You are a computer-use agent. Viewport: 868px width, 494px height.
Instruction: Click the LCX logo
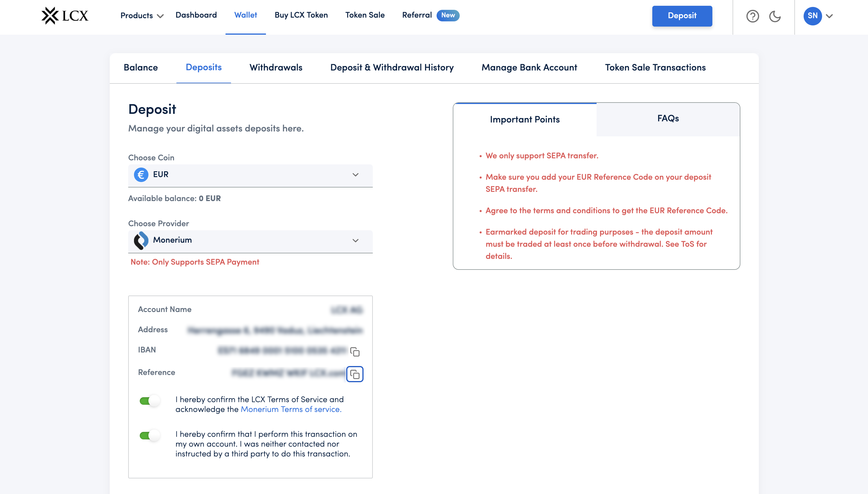click(x=65, y=16)
